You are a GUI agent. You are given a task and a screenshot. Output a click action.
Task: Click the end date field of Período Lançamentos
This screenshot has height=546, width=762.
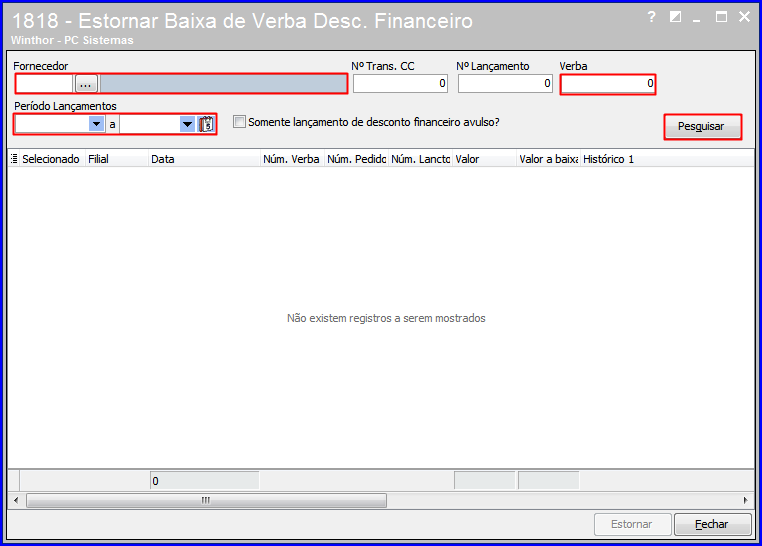tap(150, 124)
